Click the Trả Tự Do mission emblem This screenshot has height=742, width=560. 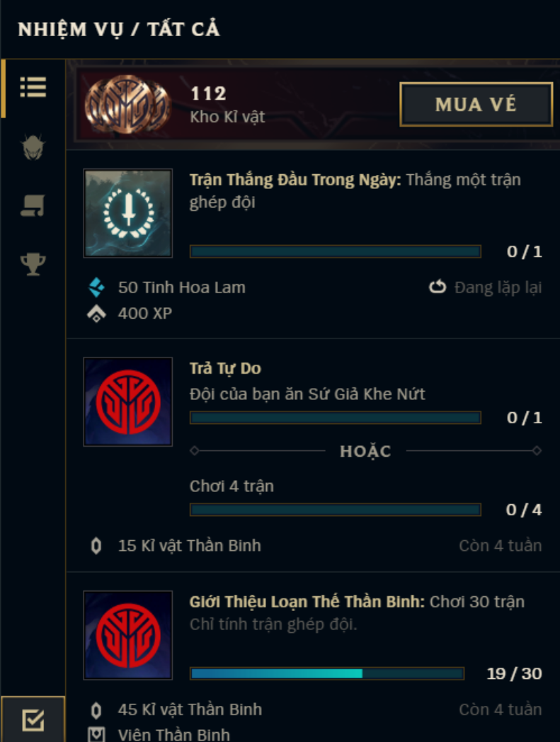point(128,401)
